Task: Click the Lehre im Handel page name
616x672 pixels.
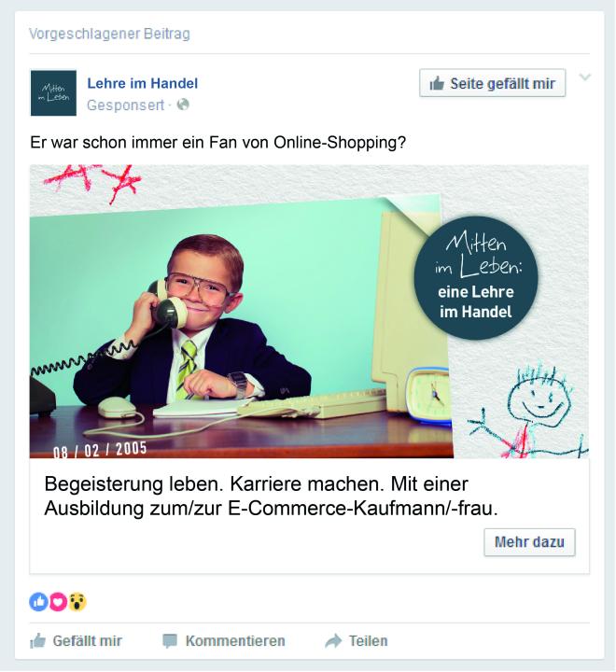Action: [x=142, y=83]
